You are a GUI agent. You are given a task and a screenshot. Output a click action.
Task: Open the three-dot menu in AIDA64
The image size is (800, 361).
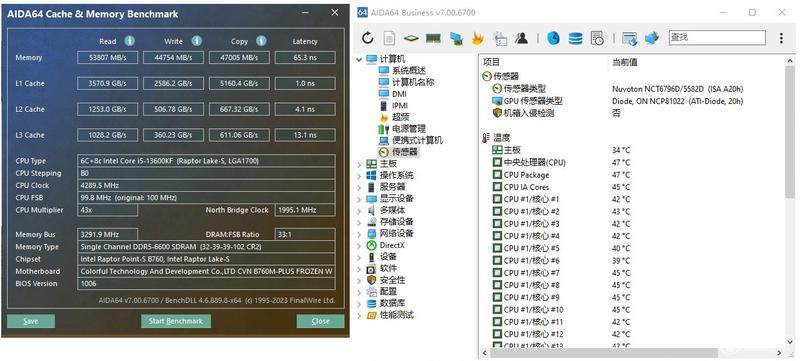(781, 38)
